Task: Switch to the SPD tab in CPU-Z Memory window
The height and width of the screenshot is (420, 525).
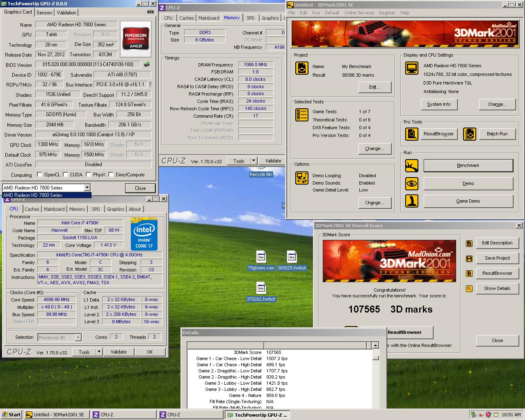Action: (251, 18)
